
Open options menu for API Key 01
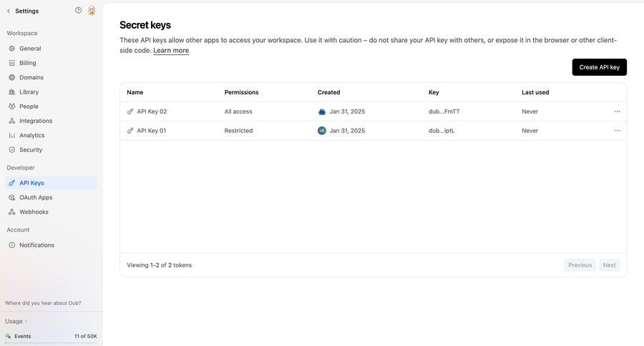point(617,131)
